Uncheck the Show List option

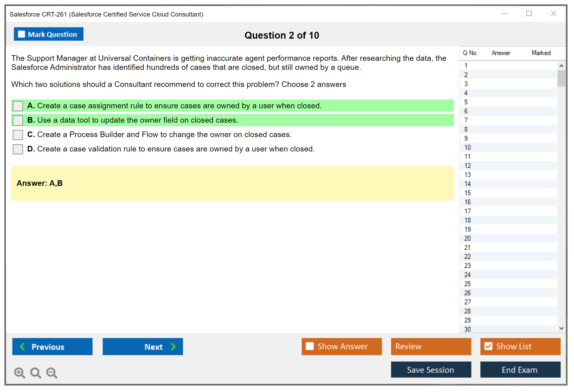488,346
